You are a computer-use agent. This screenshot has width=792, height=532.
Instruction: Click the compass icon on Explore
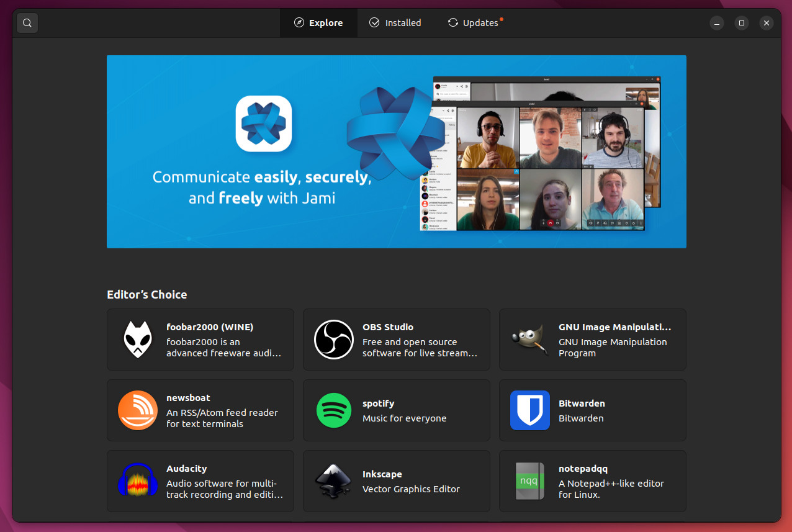point(299,23)
